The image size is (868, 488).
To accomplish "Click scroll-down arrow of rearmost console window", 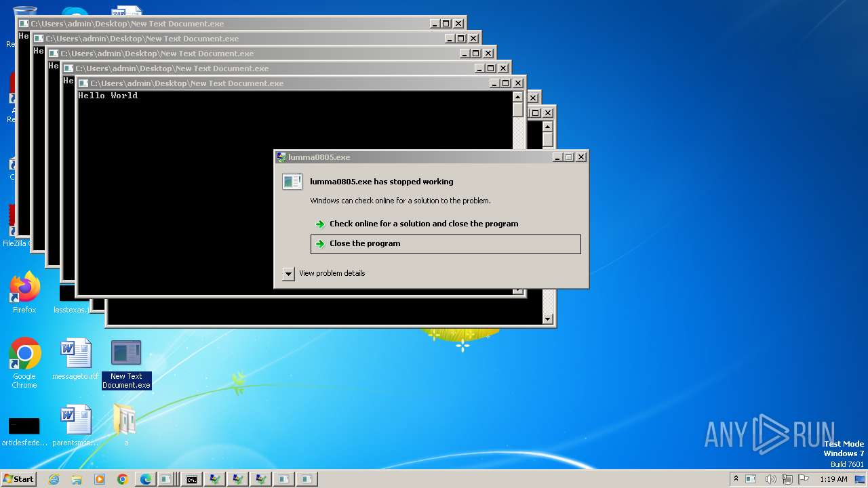I will 548,319.
